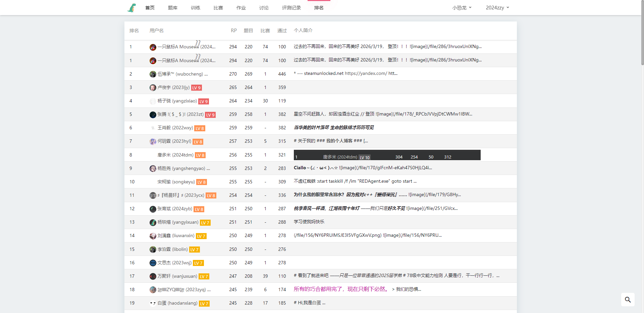
Task: Open the 讨论 discussion page
Action: click(264, 8)
